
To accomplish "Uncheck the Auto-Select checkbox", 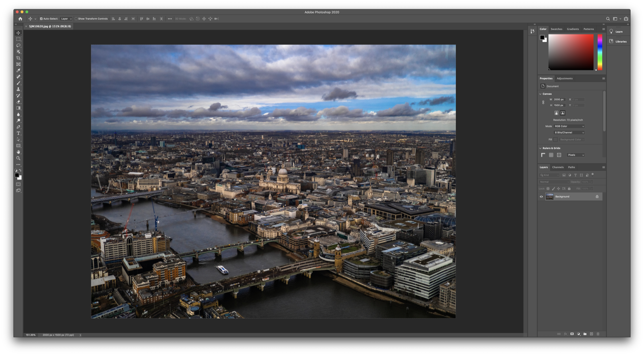I will tap(41, 19).
